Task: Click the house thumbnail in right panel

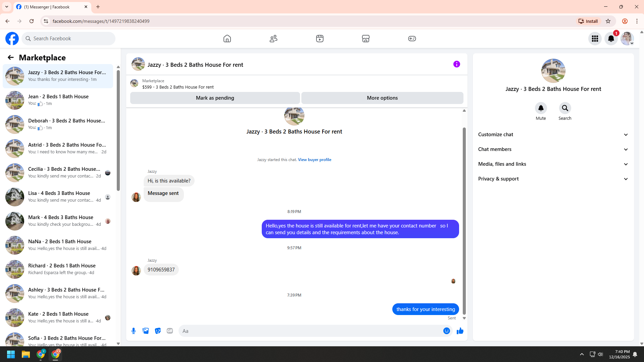Action: (553, 71)
